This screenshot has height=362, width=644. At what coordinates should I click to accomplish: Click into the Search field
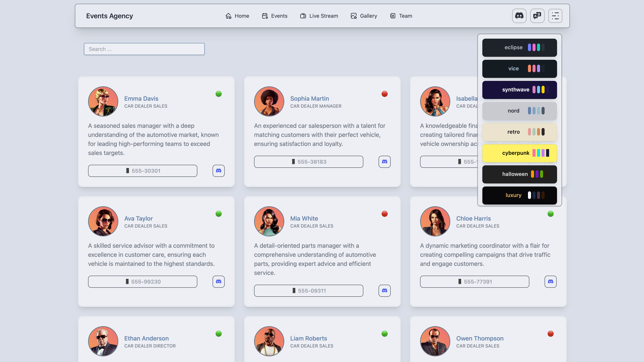click(x=144, y=49)
